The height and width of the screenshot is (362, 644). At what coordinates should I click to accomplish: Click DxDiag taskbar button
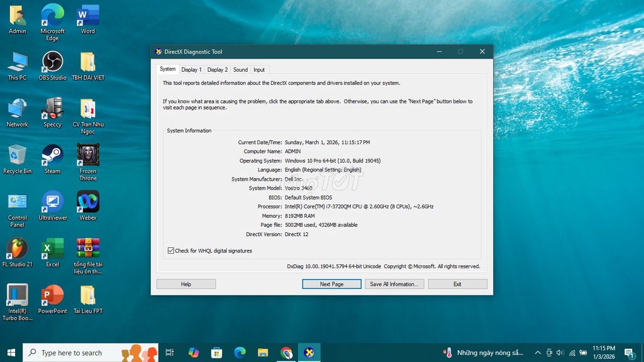coord(309,353)
